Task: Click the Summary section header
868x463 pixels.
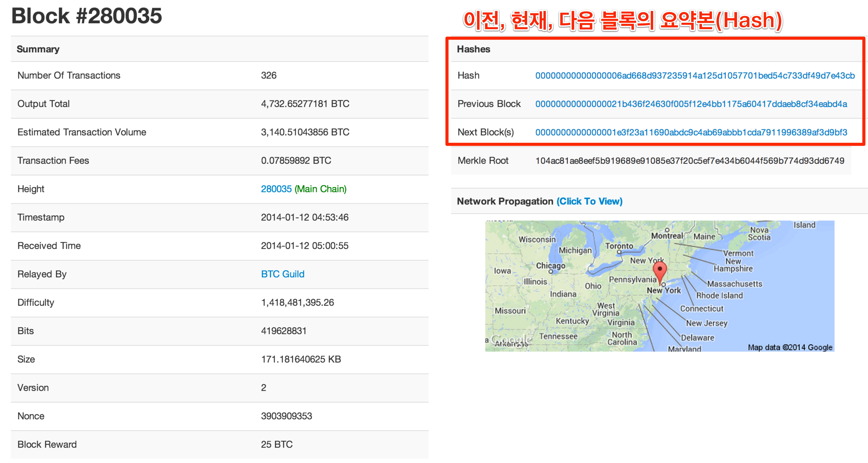Action: (38, 49)
